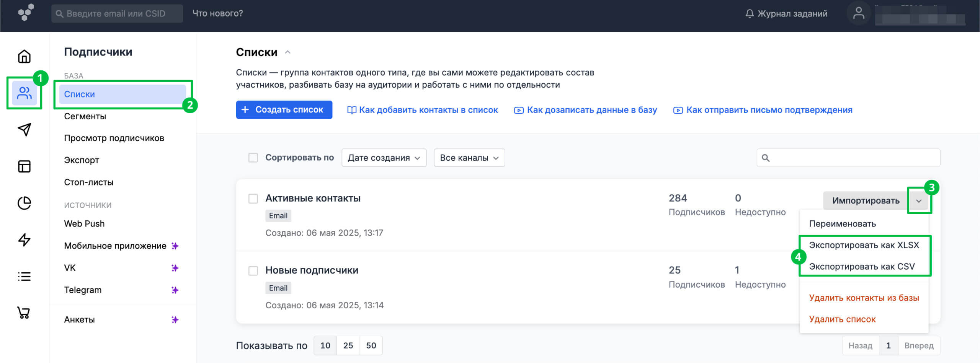
Task: Open Анкеты in the side menu
Action: pos(79,320)
